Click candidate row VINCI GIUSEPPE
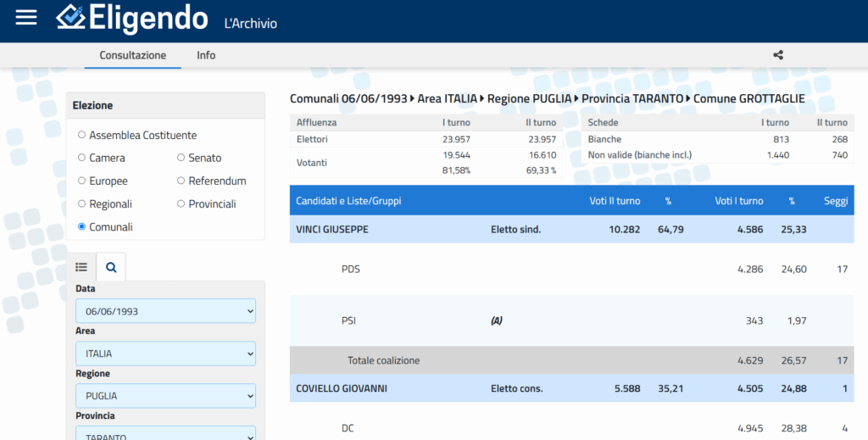The width and height of the screenshot is (868, 440). [x=572, y=229]
